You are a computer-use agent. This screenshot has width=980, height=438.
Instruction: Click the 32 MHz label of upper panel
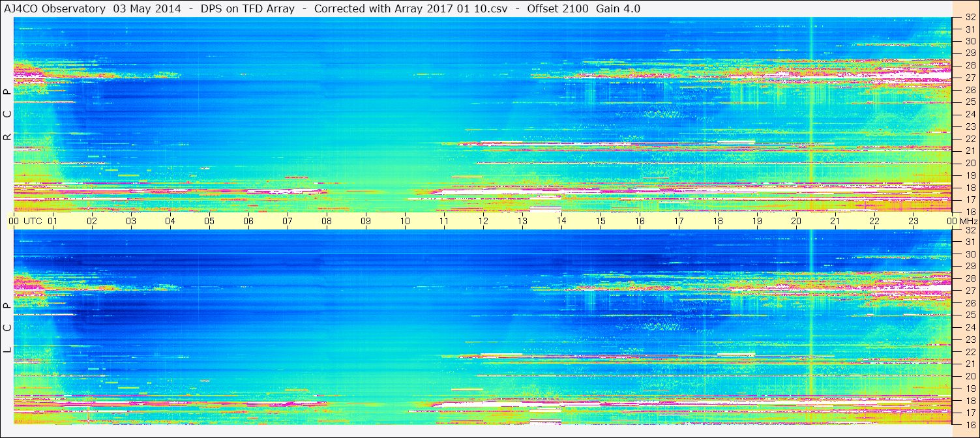coord(970,18)
